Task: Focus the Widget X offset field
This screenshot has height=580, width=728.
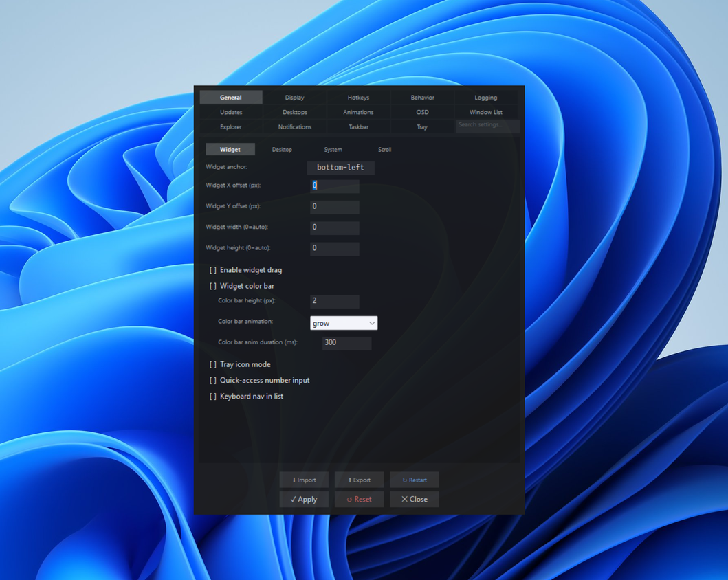Action: pos(334,186)
